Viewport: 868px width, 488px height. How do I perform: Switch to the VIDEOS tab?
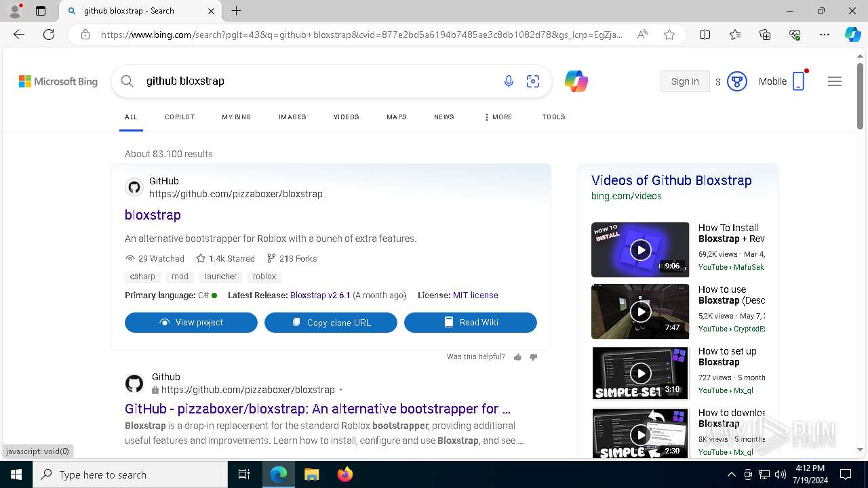click(x=347, y=117)
